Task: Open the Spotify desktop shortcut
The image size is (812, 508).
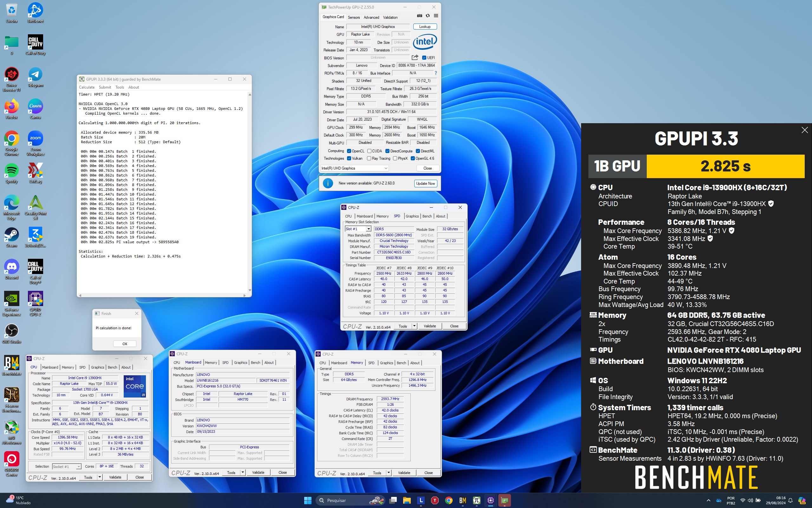Action: click(11, 173)
